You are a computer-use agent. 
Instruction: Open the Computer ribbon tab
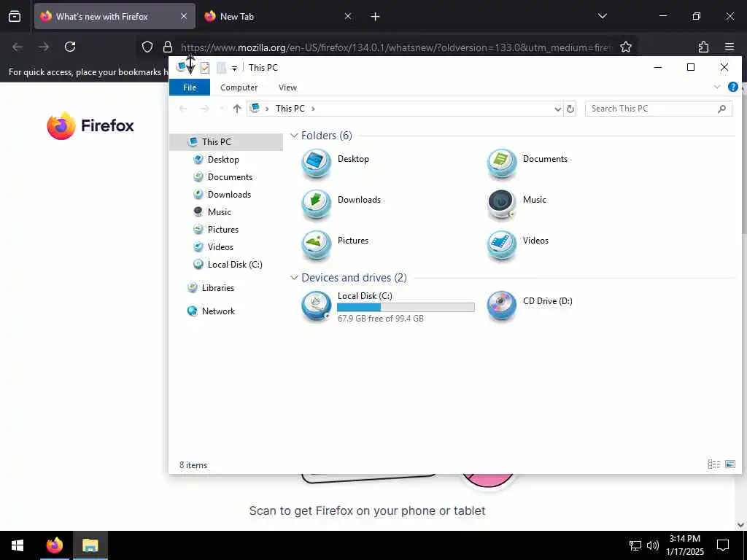[x=239, y=87]
